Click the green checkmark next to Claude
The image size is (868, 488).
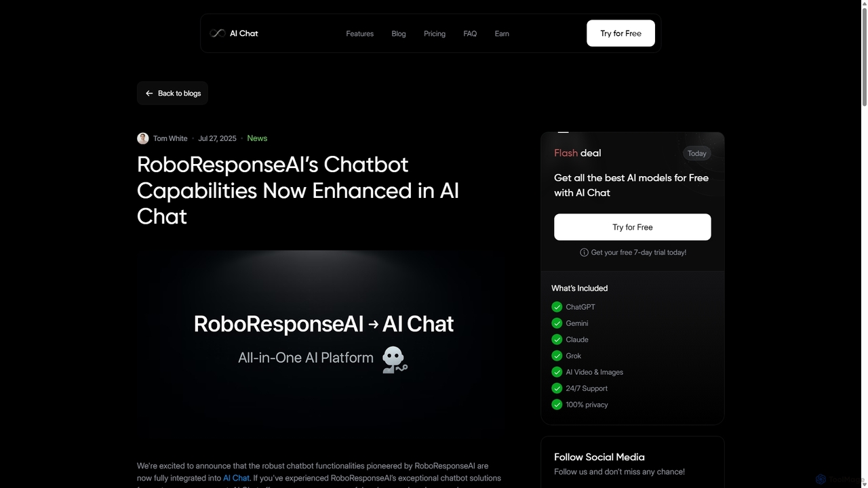pos(557,340)
